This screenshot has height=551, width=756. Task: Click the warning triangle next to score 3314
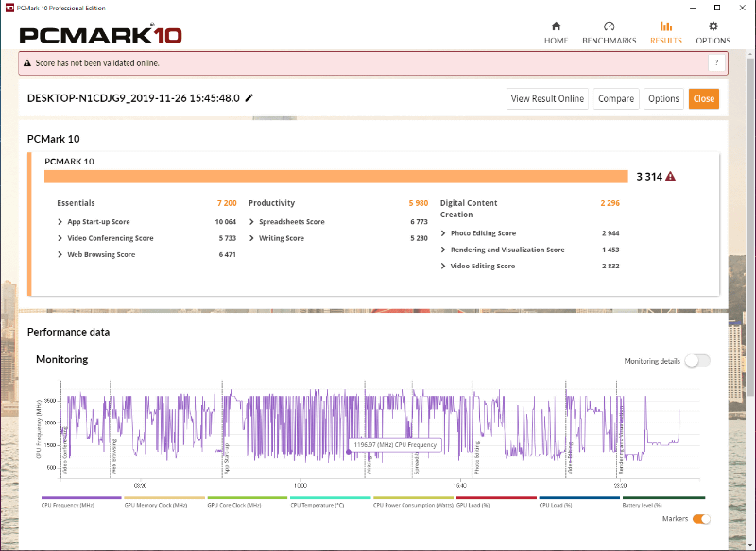point(672,176)
